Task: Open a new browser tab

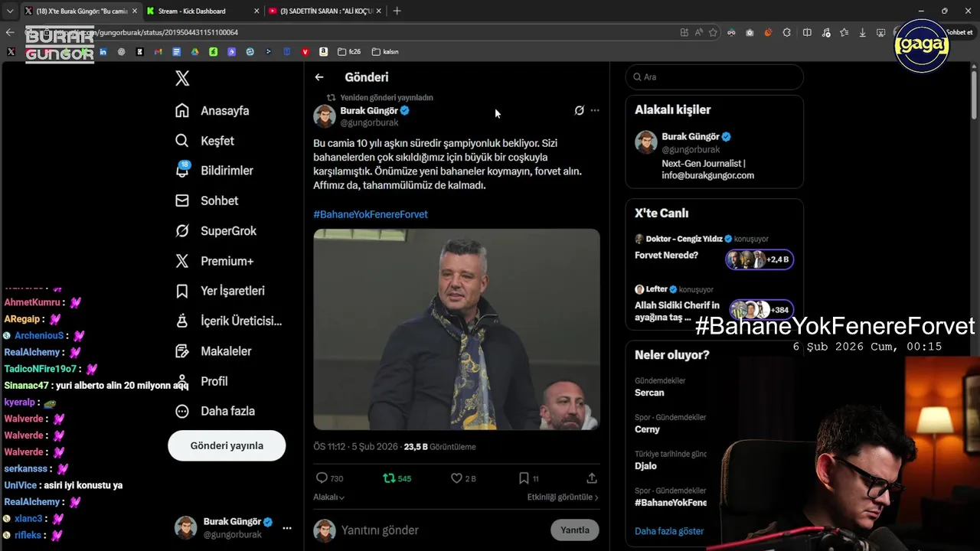Action: click(x=397, y=11)
